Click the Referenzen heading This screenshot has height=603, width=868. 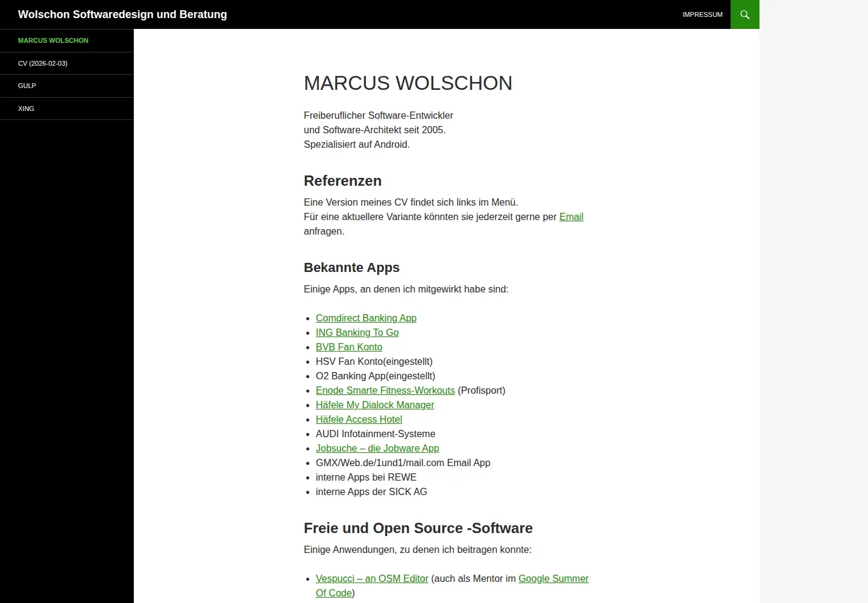click(342, 181)
